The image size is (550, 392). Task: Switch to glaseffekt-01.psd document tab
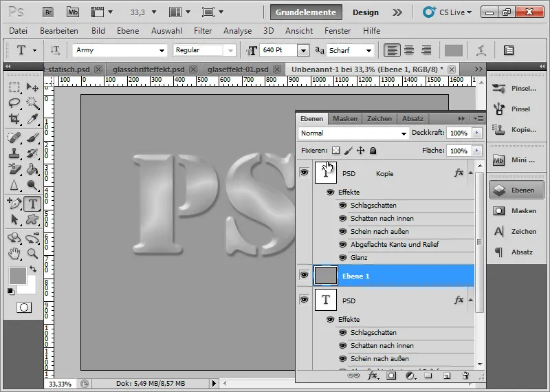point(238,69)
